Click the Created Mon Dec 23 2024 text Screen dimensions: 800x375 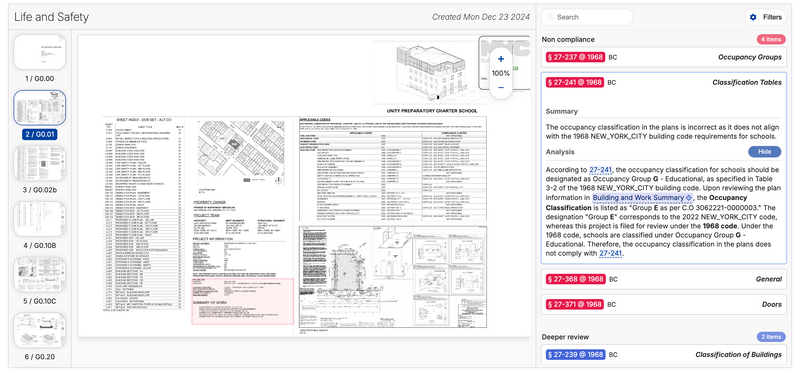(x=481, y=17)
